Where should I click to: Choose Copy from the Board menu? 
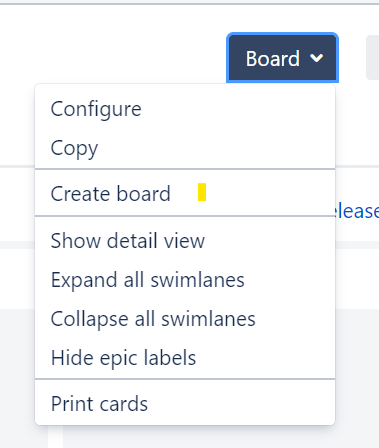(x=185, y=148)
